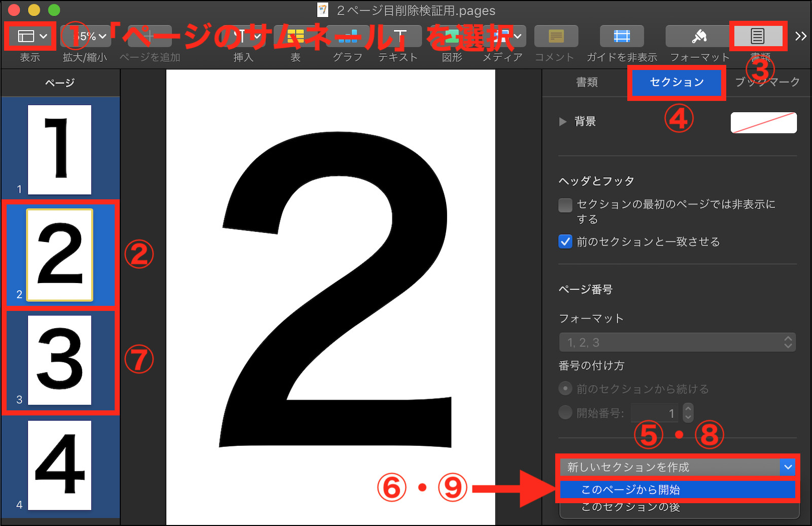812x526 pixels.
Task: Select 前のセクションから続ける radio button
Action: pyautogui.click(x=565, y=389)
